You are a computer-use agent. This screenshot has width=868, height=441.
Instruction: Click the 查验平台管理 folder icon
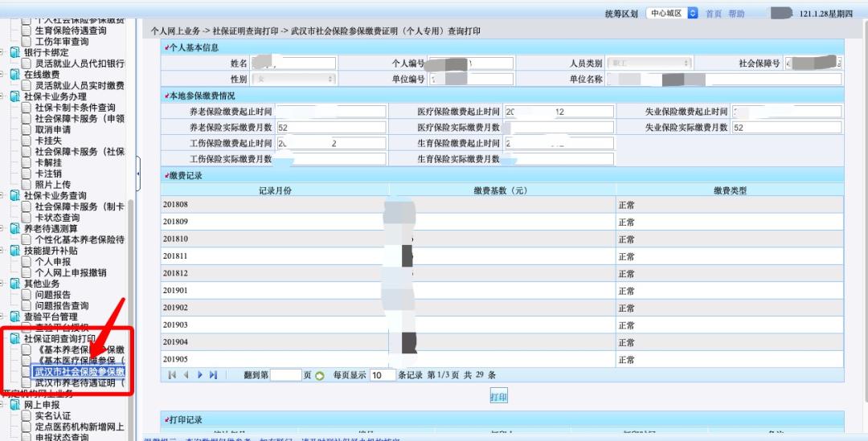click(x=15, y=316)
